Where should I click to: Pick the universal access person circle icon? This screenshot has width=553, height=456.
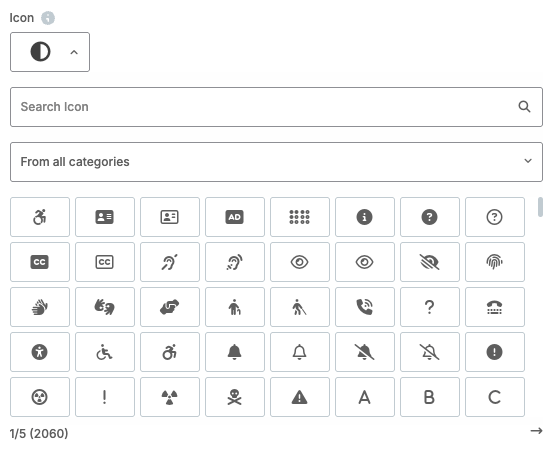pyautogui.click(x=40, y=352)
